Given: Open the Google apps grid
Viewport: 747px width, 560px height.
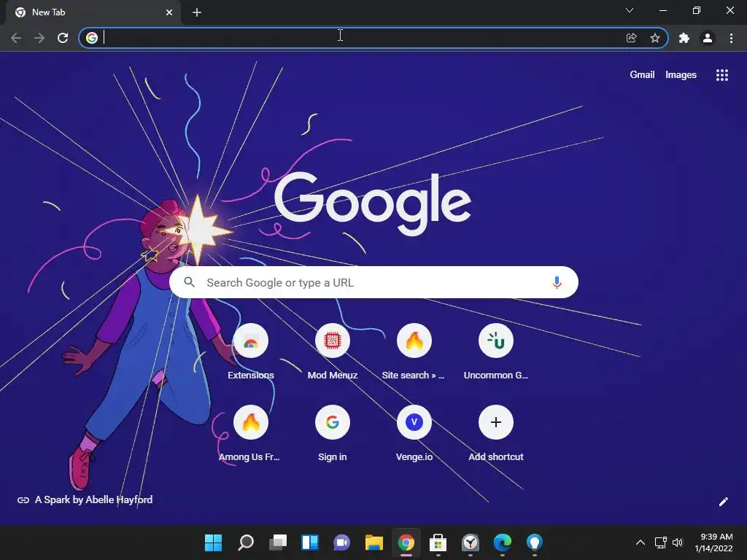Looking at the screenshot, I should tap(722, 75).
